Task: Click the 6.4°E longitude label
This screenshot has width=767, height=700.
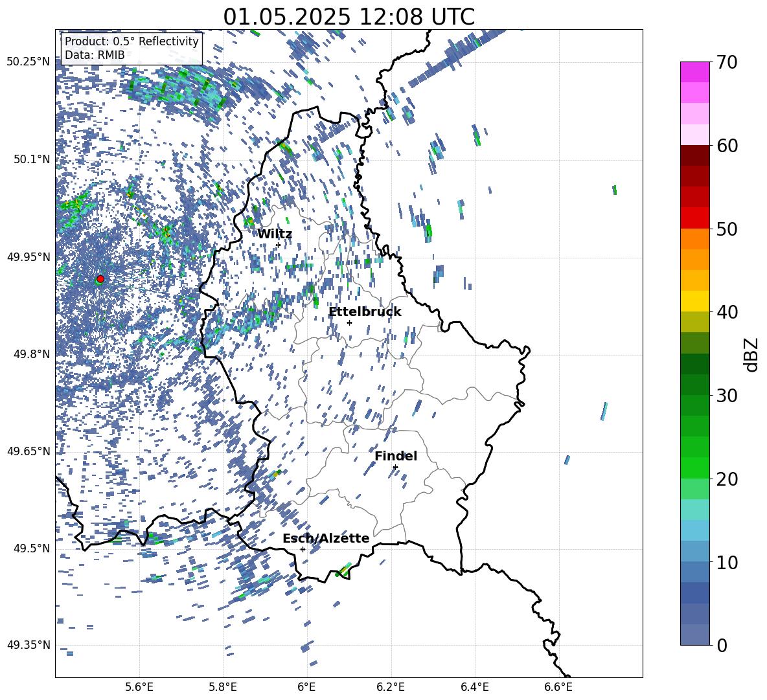Action: [474, 687]
